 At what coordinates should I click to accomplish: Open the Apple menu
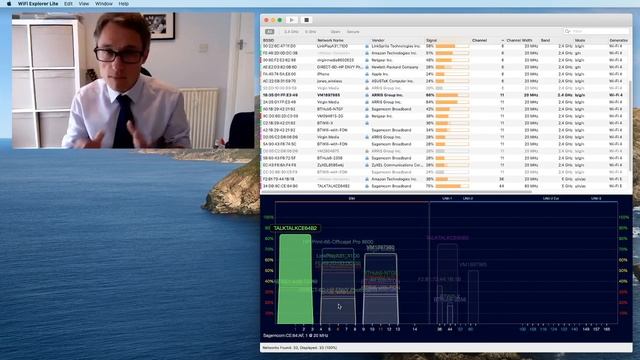pos(9,4)
